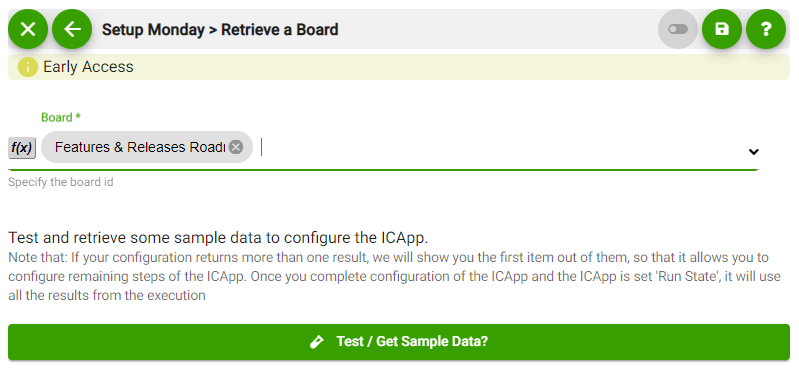The image size is (799, 374).
Task: Toggle the enable switch in the header
Action: click(678, 29)
